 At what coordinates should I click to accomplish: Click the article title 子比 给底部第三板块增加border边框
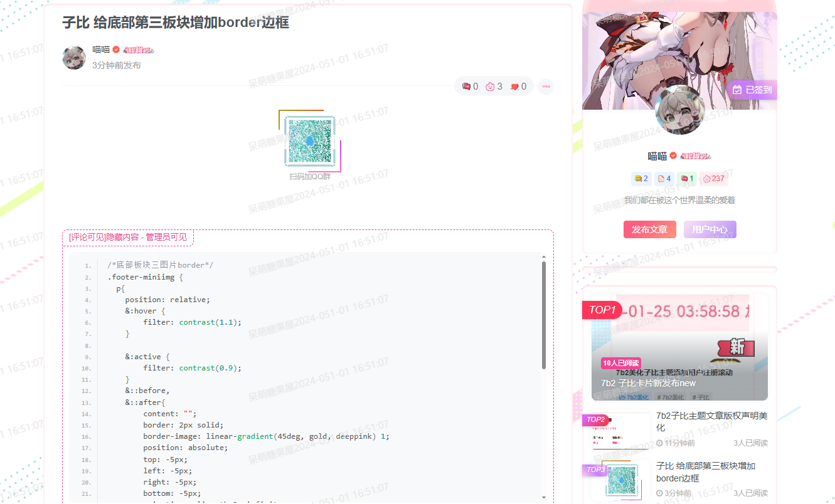176,23
